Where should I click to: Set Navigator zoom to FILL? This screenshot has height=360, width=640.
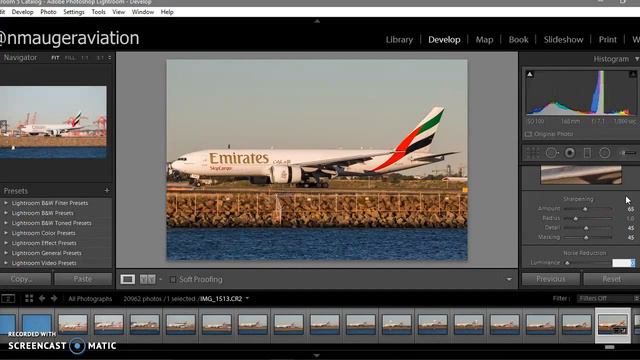coord(70,58)
